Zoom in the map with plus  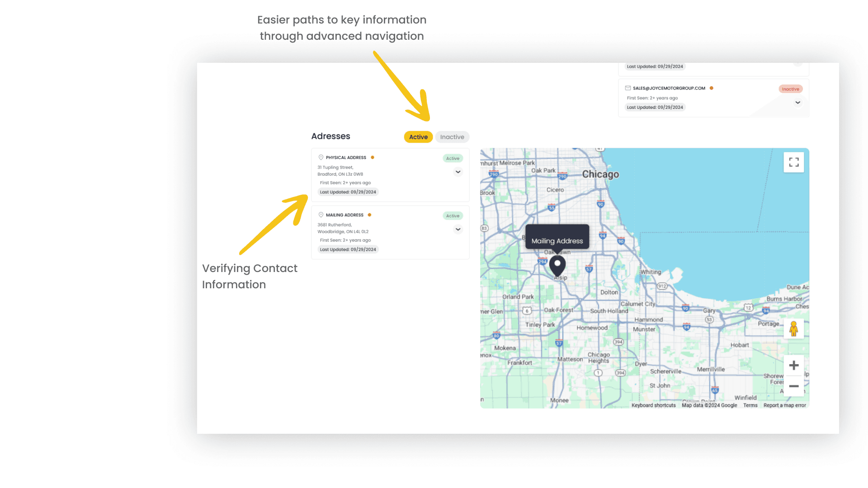point(793,365)
